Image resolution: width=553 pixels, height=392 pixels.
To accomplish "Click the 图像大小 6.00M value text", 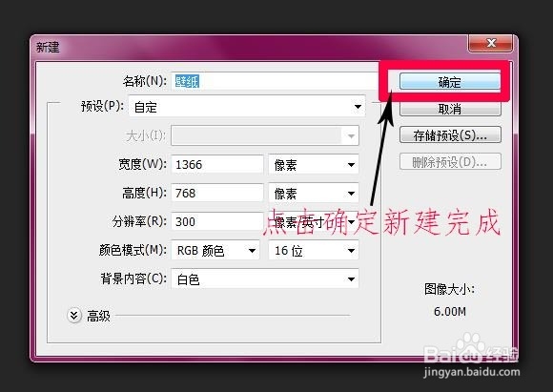I will pos(450,312).
